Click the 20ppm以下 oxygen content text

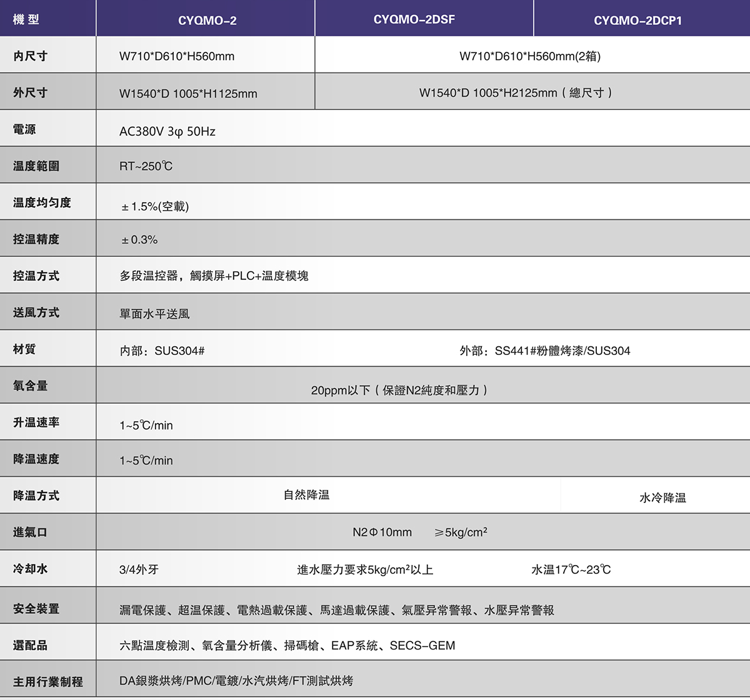point(399,390)
